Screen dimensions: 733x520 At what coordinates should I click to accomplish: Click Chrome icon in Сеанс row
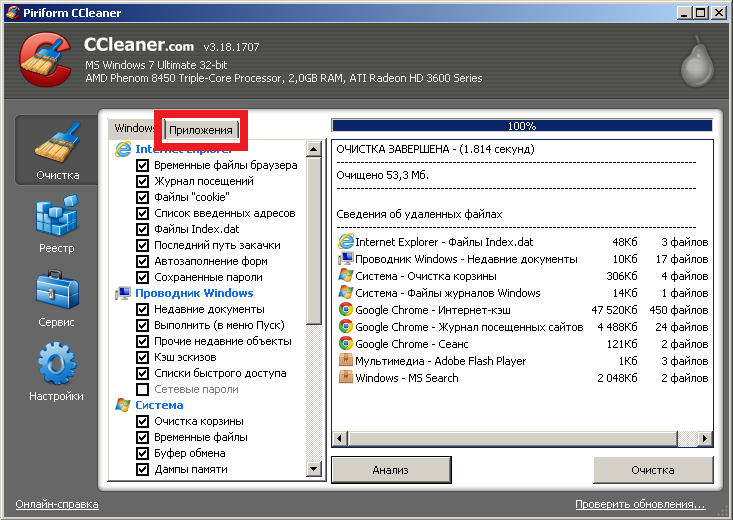click(345, 344)
